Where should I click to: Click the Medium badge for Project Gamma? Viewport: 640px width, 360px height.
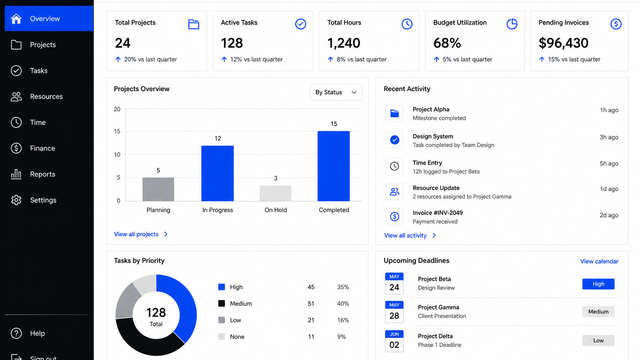[598, 312]
